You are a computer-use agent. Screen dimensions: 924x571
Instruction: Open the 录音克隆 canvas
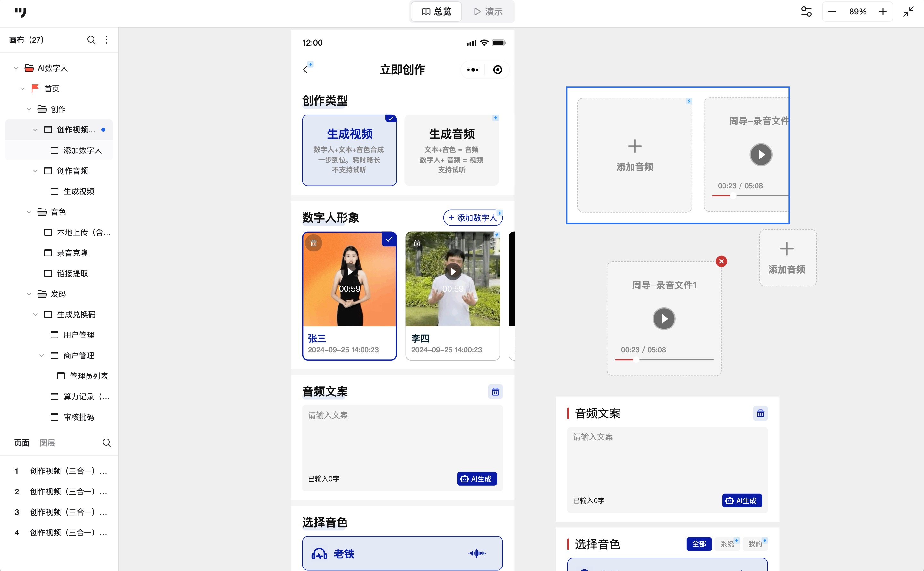59,253
